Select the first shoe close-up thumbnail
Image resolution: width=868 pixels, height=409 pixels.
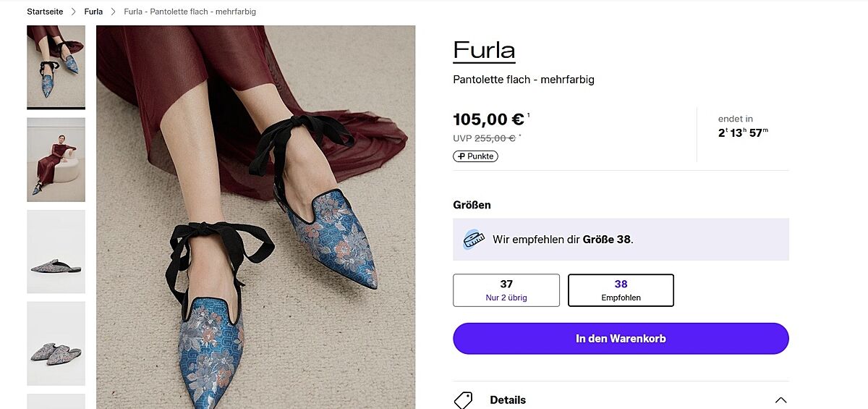pyautogui.click(x=56, y=67)
